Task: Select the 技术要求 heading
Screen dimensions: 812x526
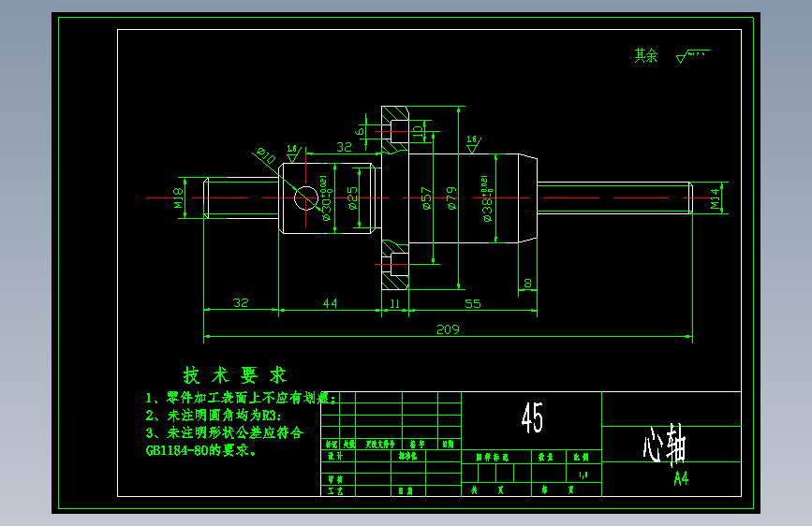Action: click(x=234, y=375)
